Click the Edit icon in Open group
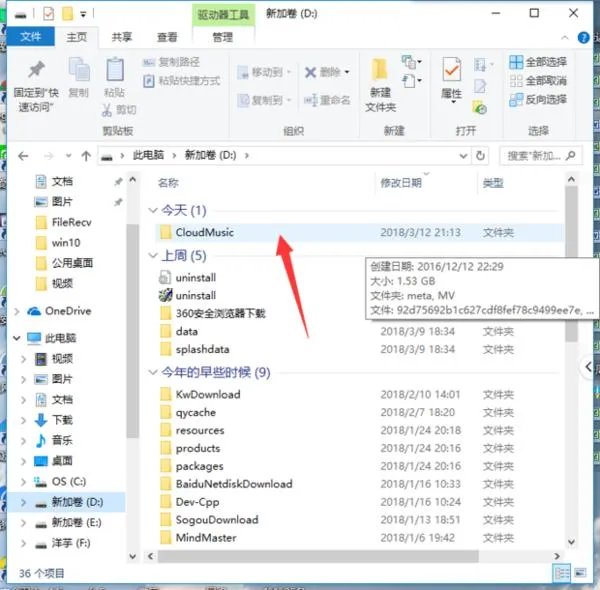 [x=480, y=86]
